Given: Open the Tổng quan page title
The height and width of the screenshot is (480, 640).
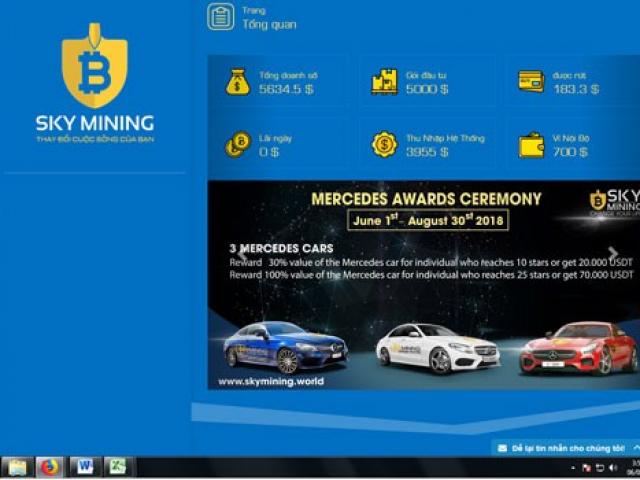Looking at the screenshot, I should point(269,24).
